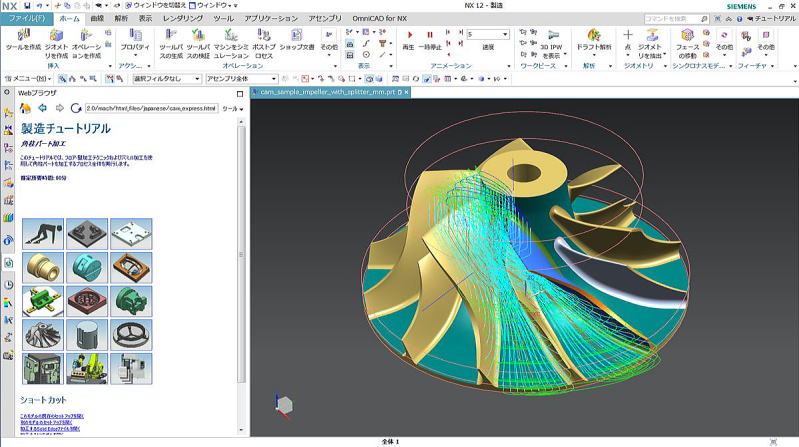Open the green bracket fixture tutorial thumbnail

(x=43, y=301)
